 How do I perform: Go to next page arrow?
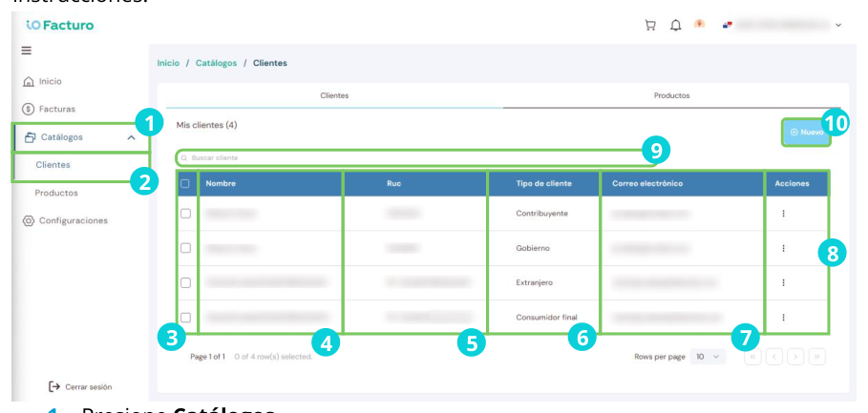pyautogui.click(x=794, y=357)
